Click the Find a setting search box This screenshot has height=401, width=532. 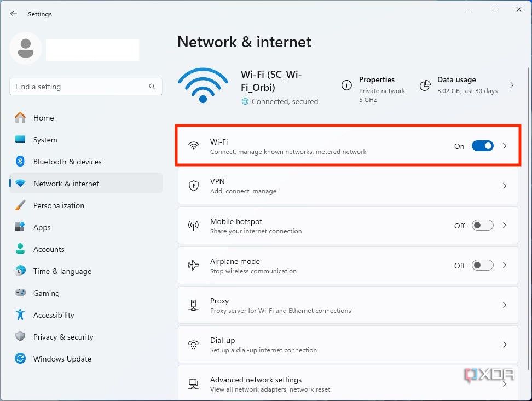86,87
